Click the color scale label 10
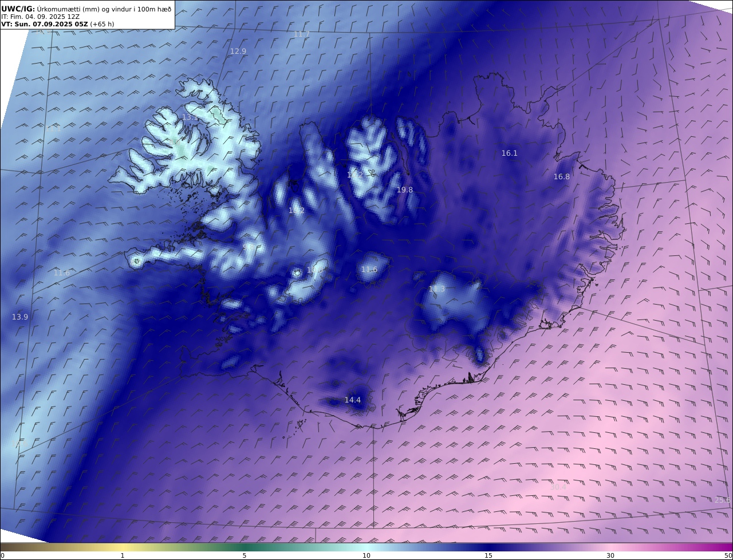The width and height of the screenshot is (733, 560). pos(366,555)
